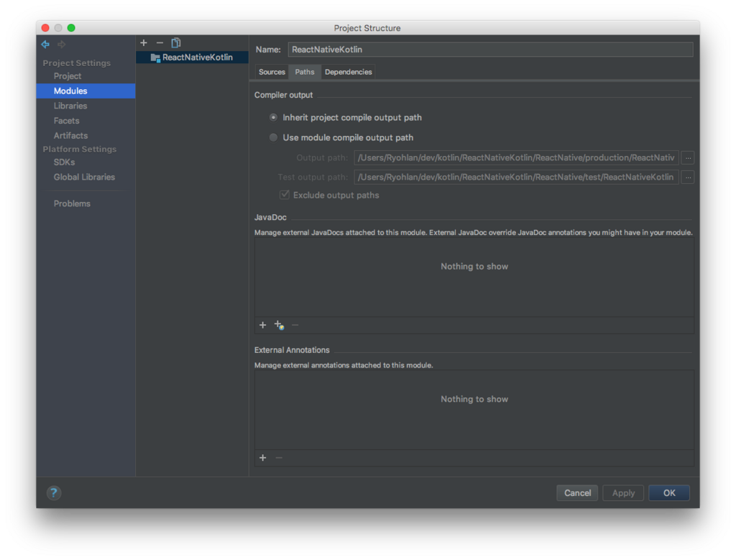Click the Apply button
736x560 pixels.
coord(623,493)
